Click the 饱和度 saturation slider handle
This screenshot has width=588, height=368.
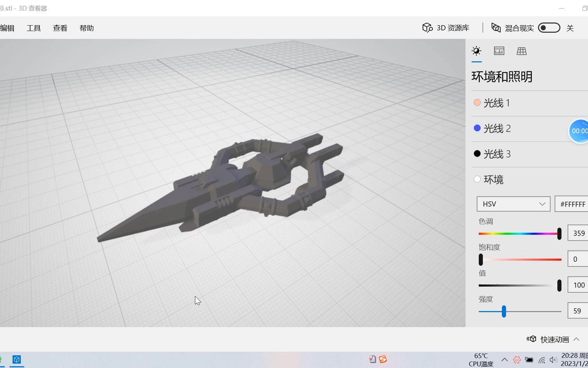481,260
